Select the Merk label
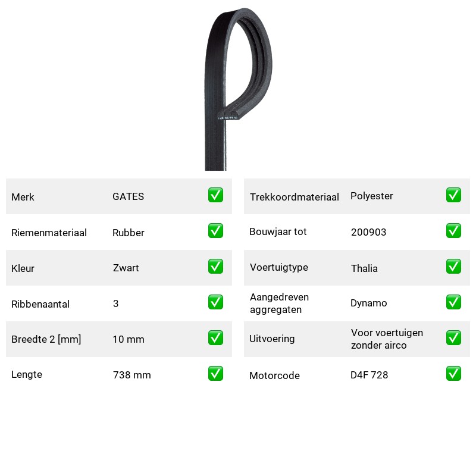This screenshot has width=476, height=476. coord(23,197)
